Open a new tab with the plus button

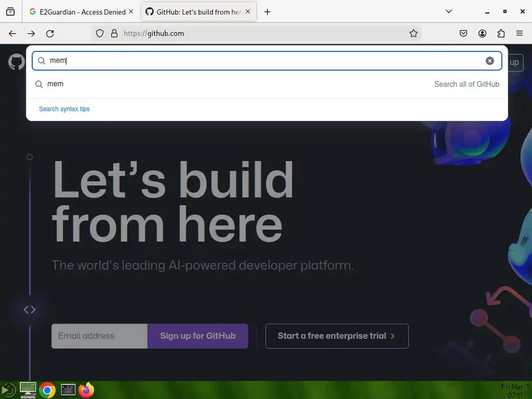pyautogui.click(x=268, y=12)
